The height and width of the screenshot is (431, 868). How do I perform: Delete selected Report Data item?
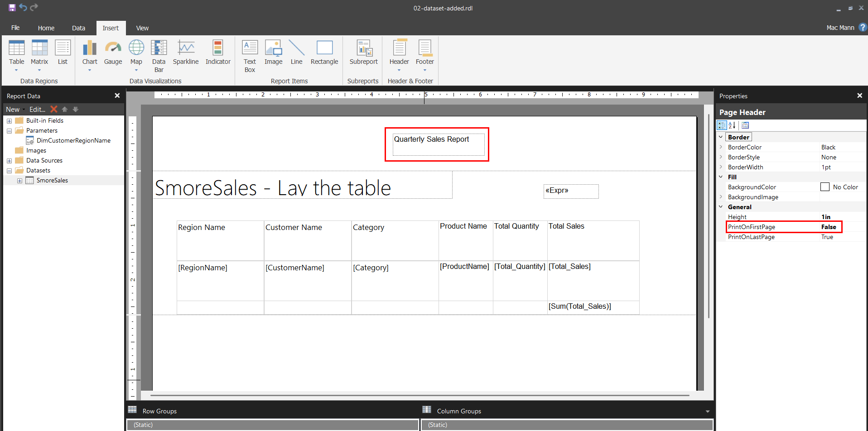(x=54, y=109)
